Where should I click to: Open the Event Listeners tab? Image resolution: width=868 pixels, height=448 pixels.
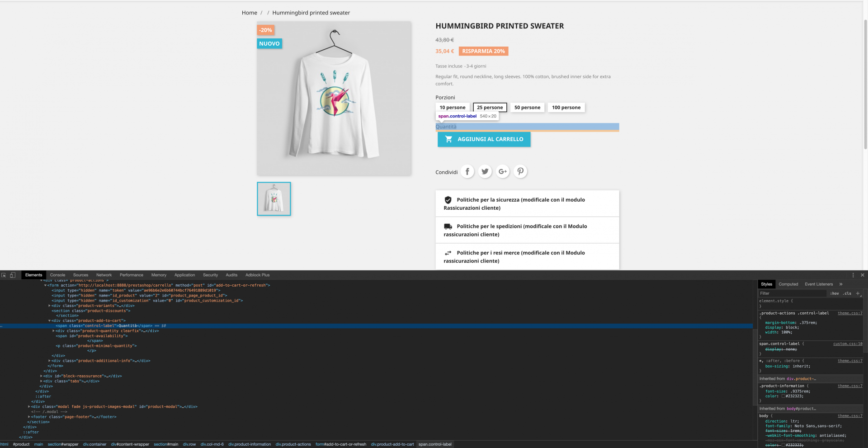coord(819,284)
